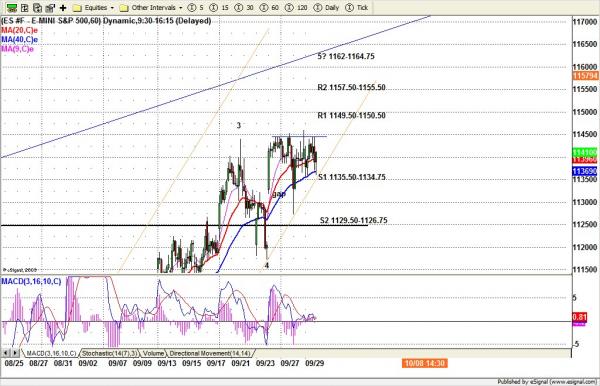Screen dimensions: 600x386
Task: Click the Published by eSignal link text
Action: 547,381
